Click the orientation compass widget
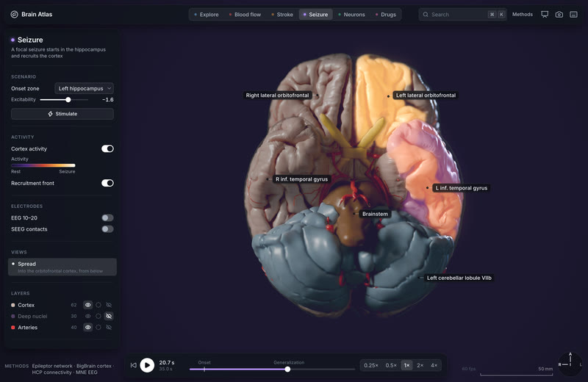Image resolution: width=588 pixels, height=382 pixels. coord(570,364)
